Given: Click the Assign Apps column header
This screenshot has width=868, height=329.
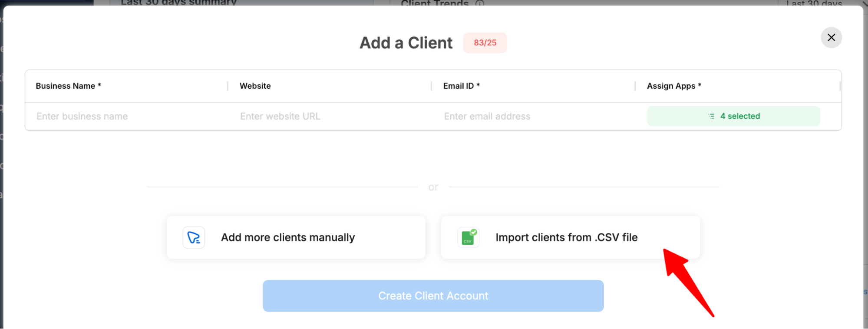Looking at the screenshot, I should [674, 86].
